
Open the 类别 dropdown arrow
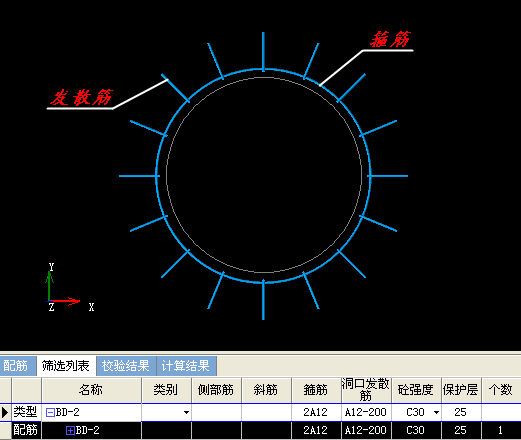pyautogui.click(x=186, y=413)
